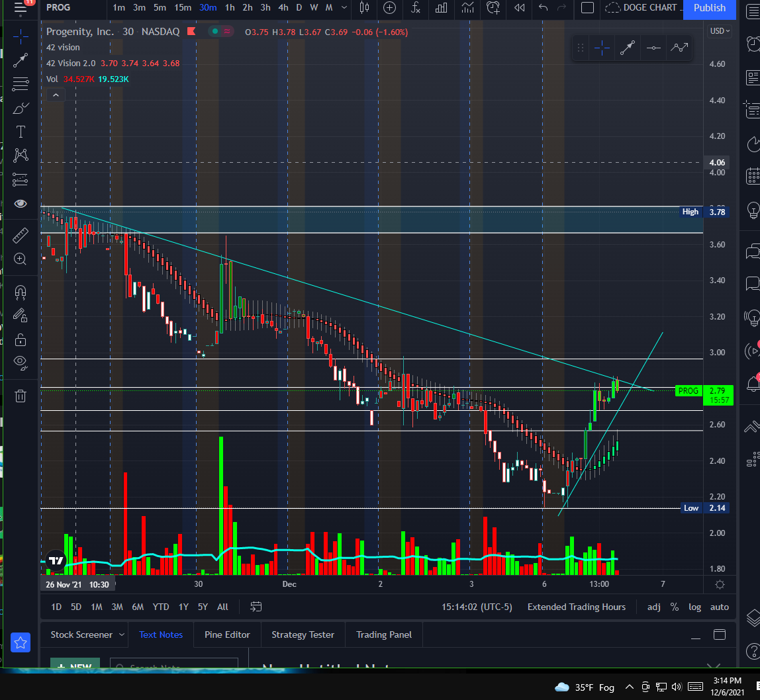Toggle percent scale

[674, 607]
